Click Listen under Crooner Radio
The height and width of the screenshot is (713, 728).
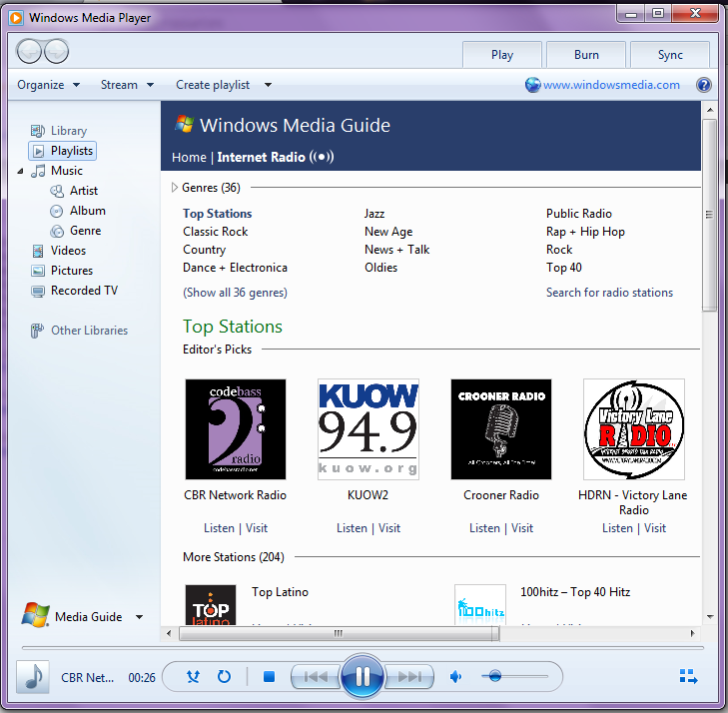click(x=484, y=528)
